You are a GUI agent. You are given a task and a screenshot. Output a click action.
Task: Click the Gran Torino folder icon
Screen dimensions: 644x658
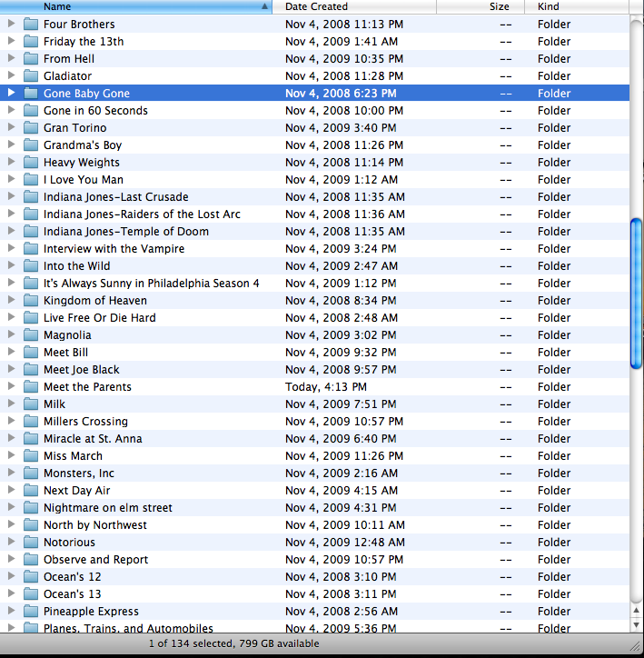(x=31, y=127)
